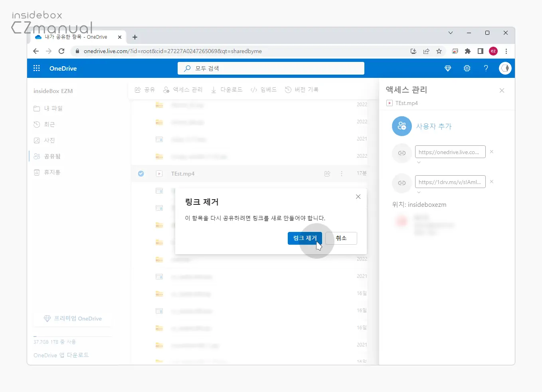Click the premium diamond icon in header
The height and width of the screenshot is (392, 542).
coord(448,68)
